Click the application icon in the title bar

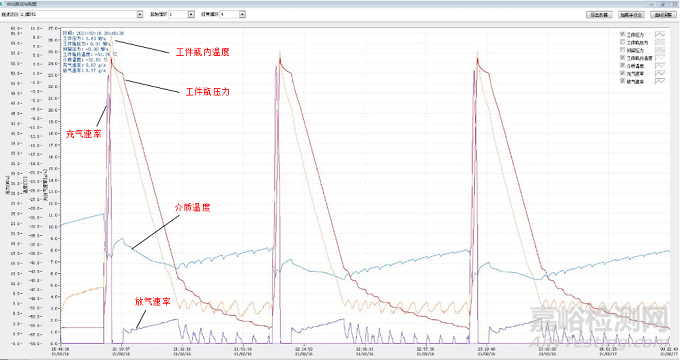[3, 3]
